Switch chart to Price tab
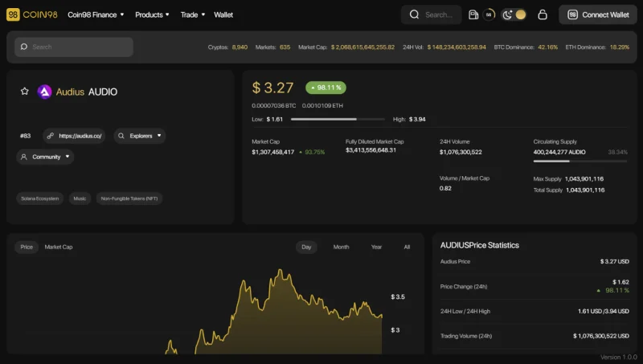 coord(27,247)
